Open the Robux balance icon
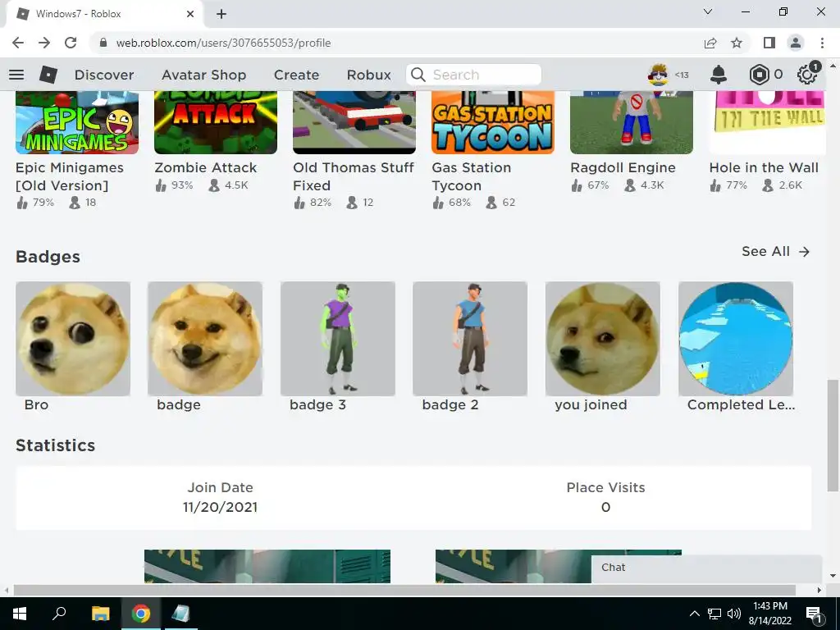Screen dimensions: 840x630 [759, 75]
